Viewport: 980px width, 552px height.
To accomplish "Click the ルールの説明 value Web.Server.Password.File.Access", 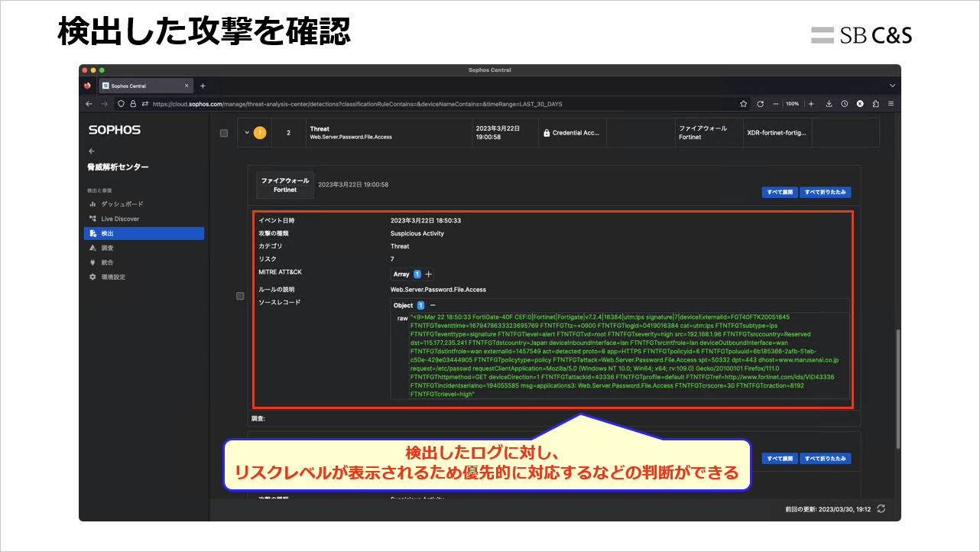I will coord(438,290).
